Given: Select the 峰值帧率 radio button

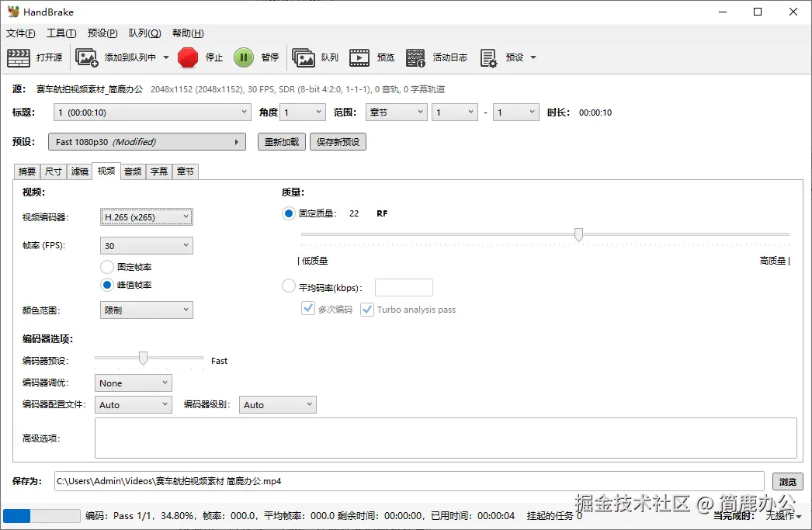Looking at the screenshot, I should [107, 285].
